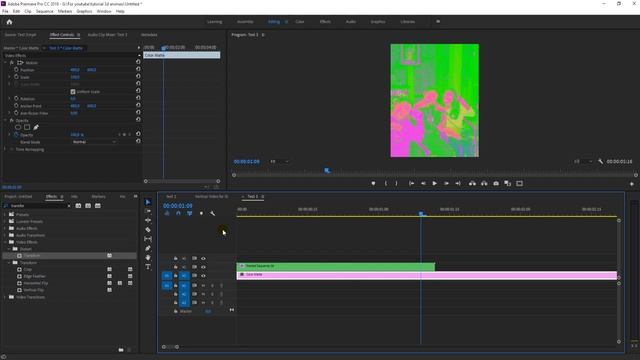
Task: Select the Pen tool in timeline toolbar
Action: pos(148,248)
